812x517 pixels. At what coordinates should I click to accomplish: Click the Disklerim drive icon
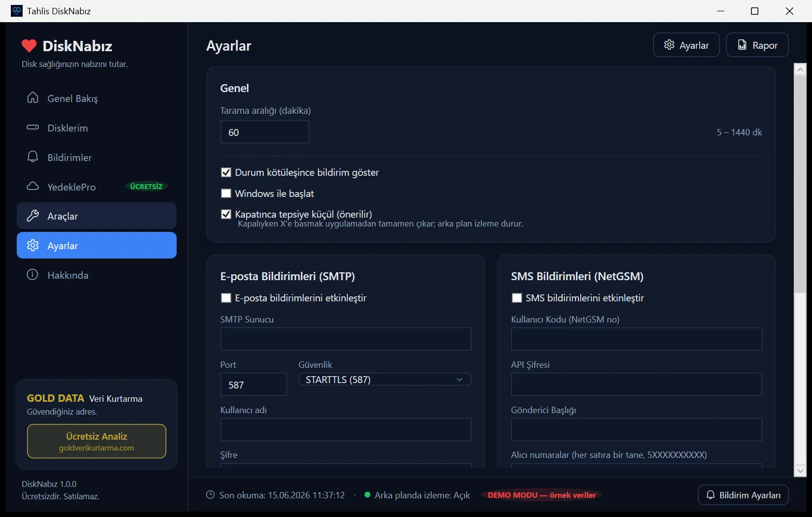click(x=32, y=128)
